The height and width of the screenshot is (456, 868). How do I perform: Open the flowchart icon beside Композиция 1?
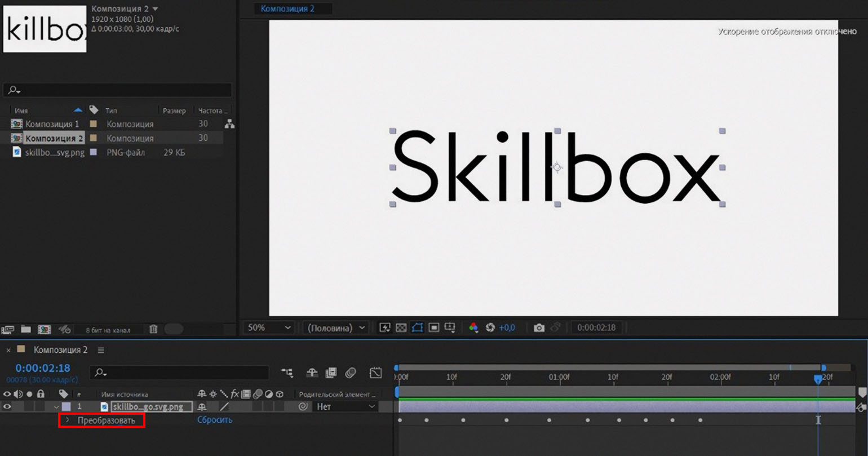tap(229, 124)
